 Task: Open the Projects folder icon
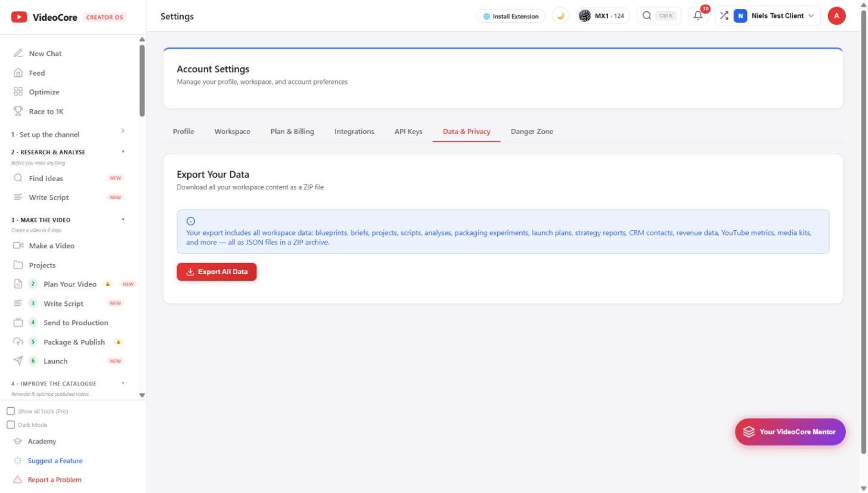[x=18, y=265]
